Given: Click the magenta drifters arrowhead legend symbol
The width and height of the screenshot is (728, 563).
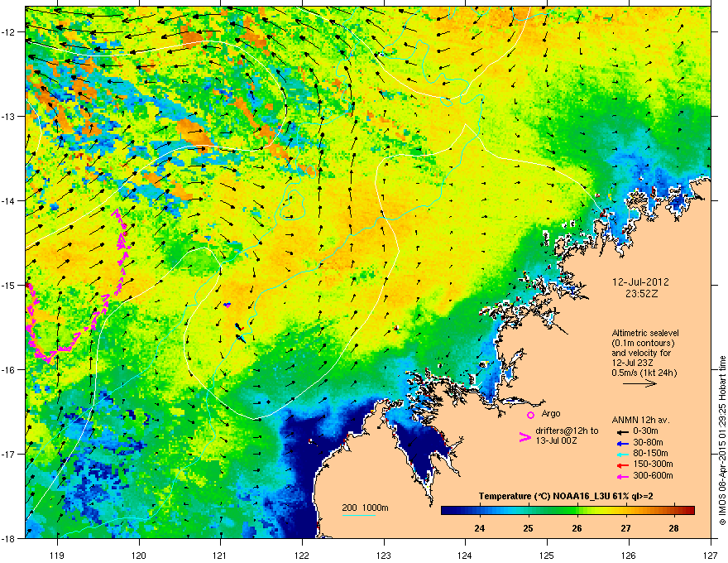Looking at the screenshot, I should coord(524,437).
